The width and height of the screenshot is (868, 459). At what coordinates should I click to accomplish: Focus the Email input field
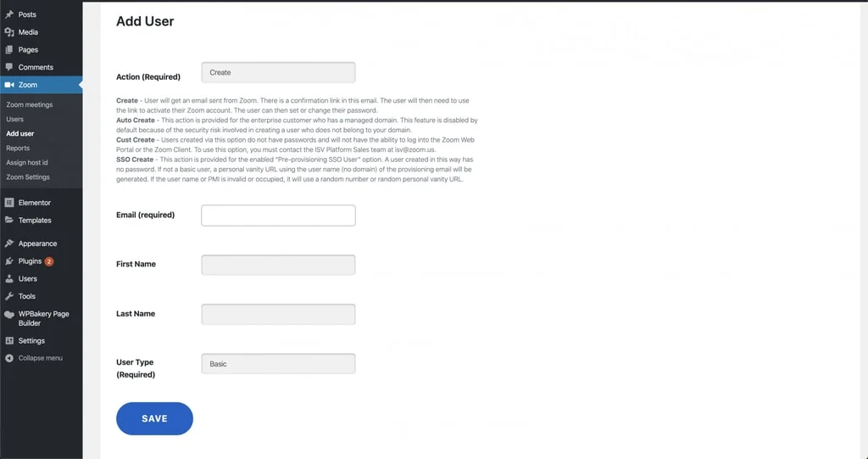[278, 216]
